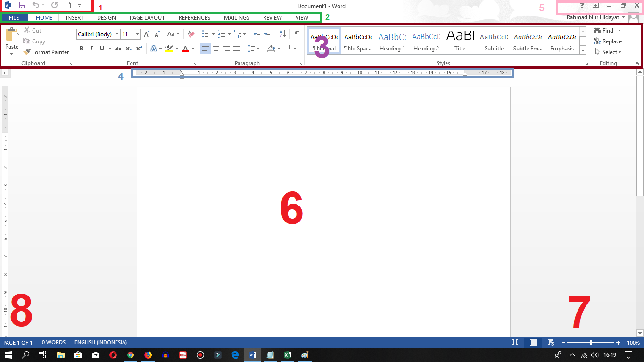The image size is (644, 362).
Task: Click the Paste clipboard icon
Action: pyautogui.click(x=12, y=35)
